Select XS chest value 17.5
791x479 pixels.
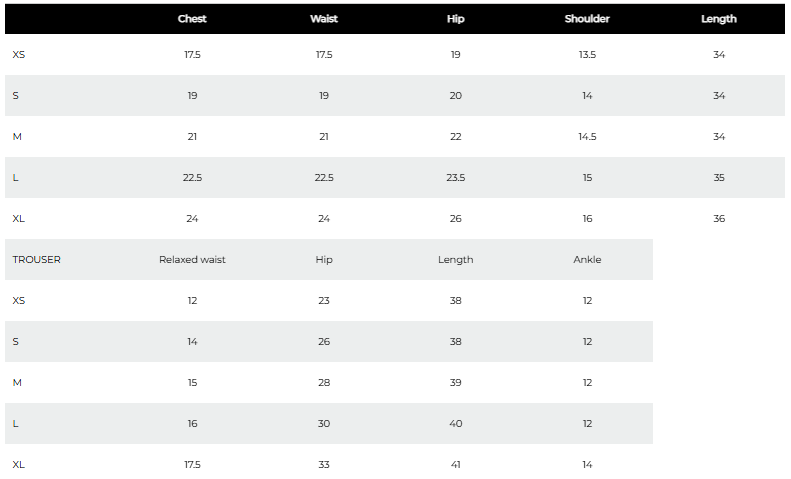pyautogui.click(x=192, y=54)
